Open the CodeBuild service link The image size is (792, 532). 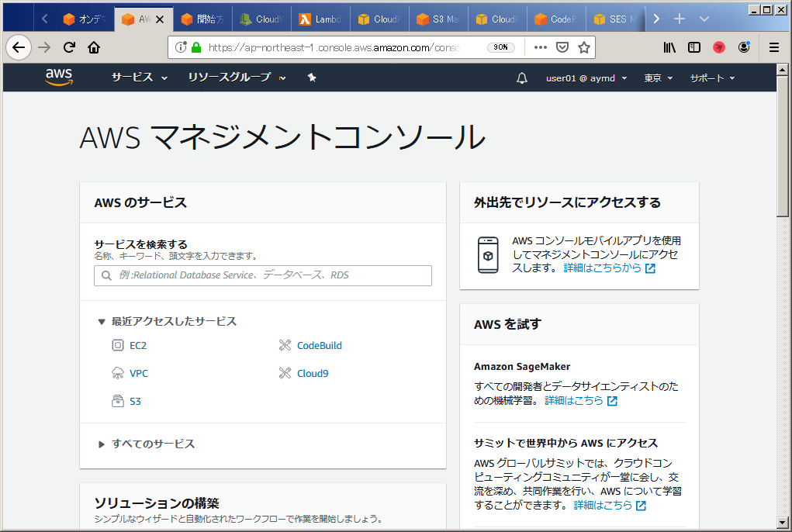(320, 345)
